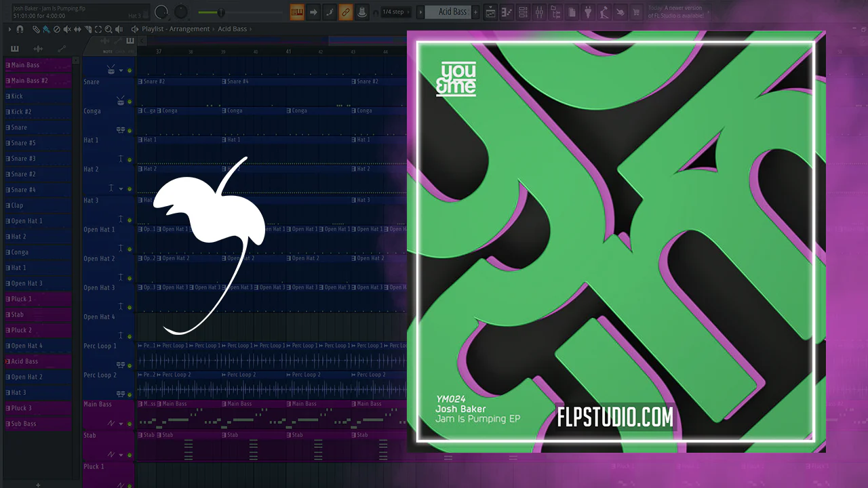
Task: Open Playlist - Arrangement breadcrumb menu
Action: 176,29
